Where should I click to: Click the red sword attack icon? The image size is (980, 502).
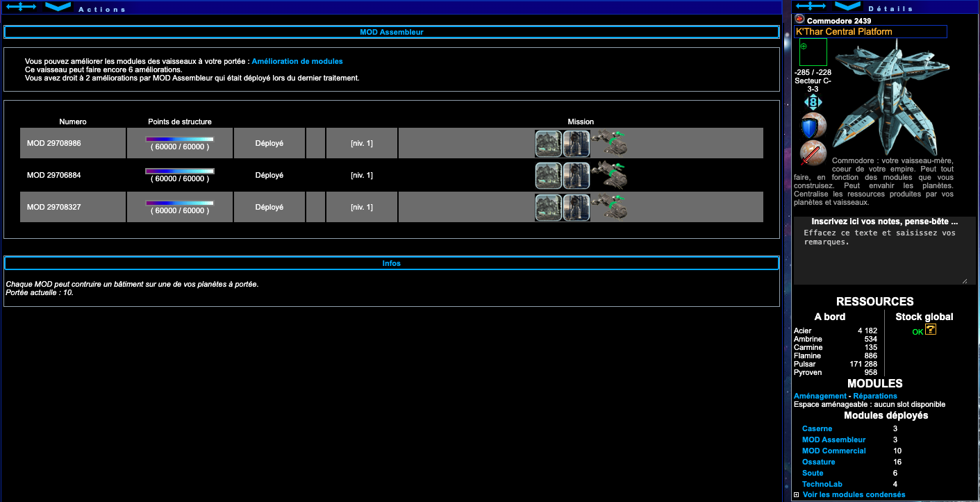tap(812, 153)
